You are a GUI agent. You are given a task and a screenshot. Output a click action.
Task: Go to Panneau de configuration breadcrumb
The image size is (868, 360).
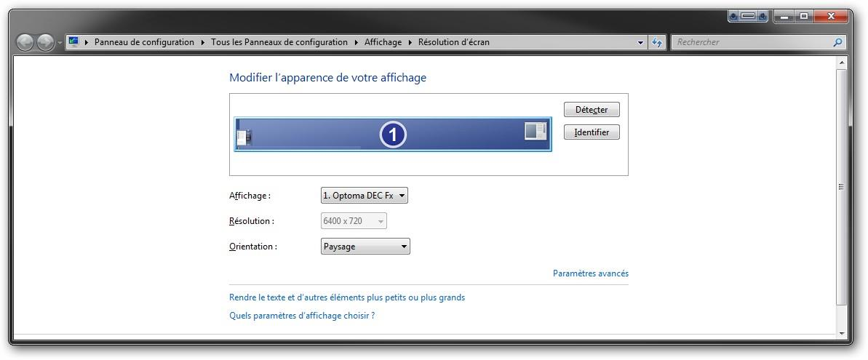(x=144, y=42)
